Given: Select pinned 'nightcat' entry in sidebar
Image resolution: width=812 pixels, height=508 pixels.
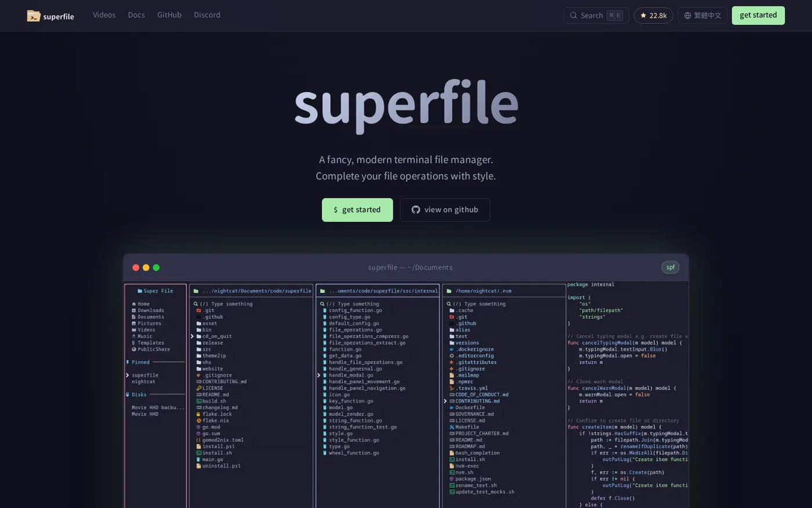Looking at the screenshot, I should click(143, 381).
